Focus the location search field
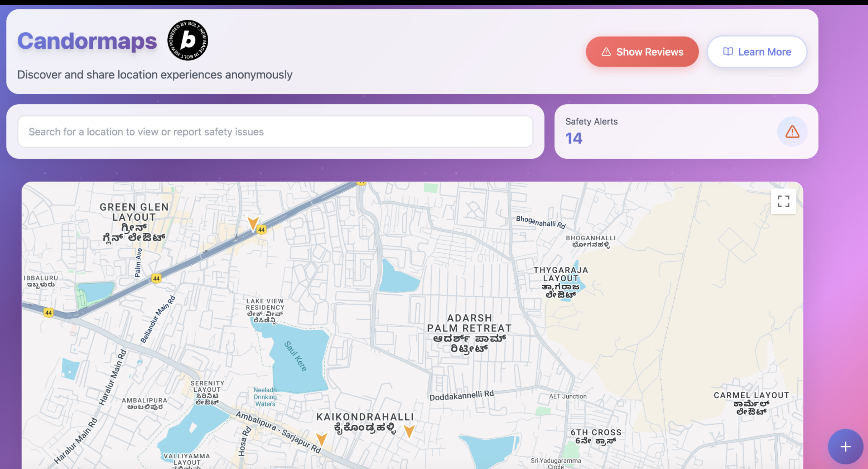This screenshot has height=469, width=868. pyautogui.click(x=275, y=132)
